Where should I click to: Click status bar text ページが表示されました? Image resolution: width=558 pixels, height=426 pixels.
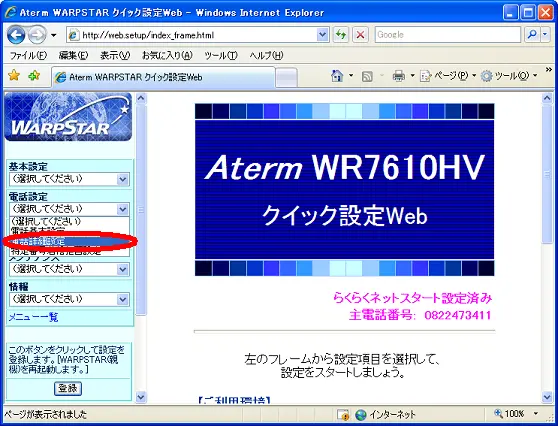45,414
